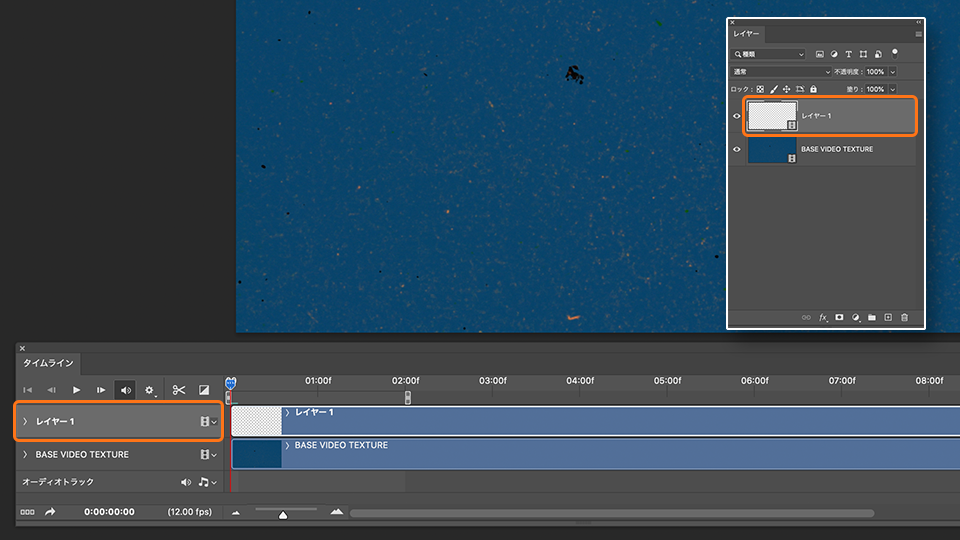Open the fill slider dropdown arrow

pyautogui.click(x=893, y=89)
